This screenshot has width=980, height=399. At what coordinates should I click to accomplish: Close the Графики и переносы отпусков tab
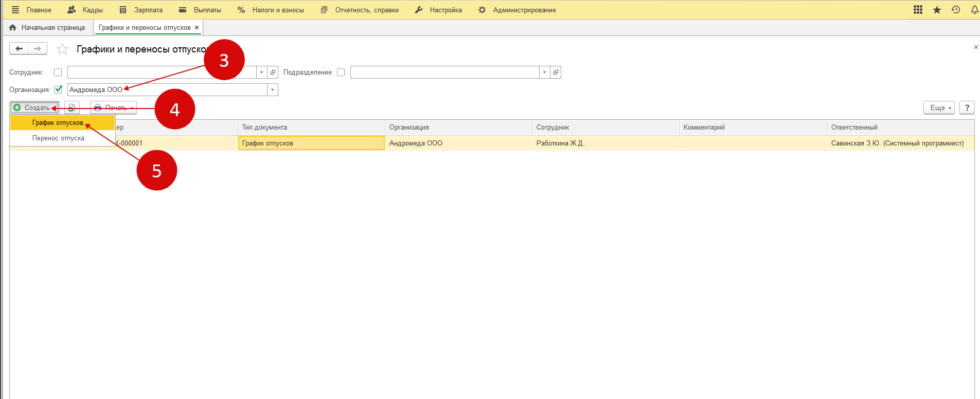click(197, 28)
